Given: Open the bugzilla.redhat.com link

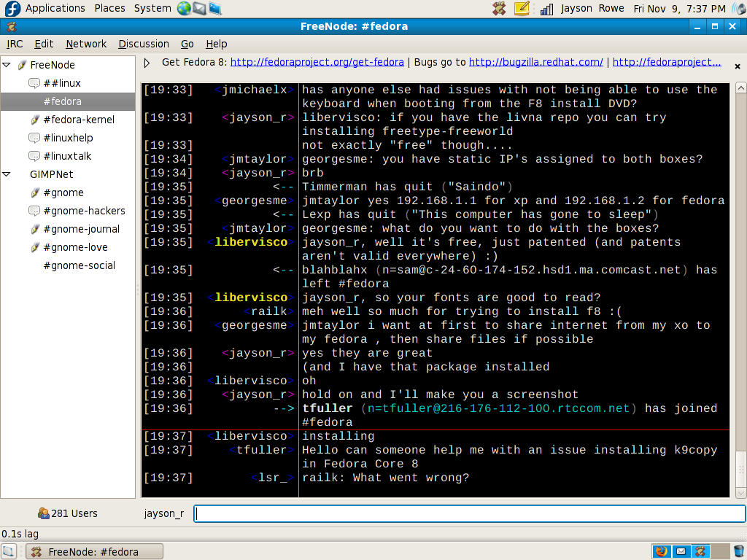Looking at the screenshot, I should (536, 62).
